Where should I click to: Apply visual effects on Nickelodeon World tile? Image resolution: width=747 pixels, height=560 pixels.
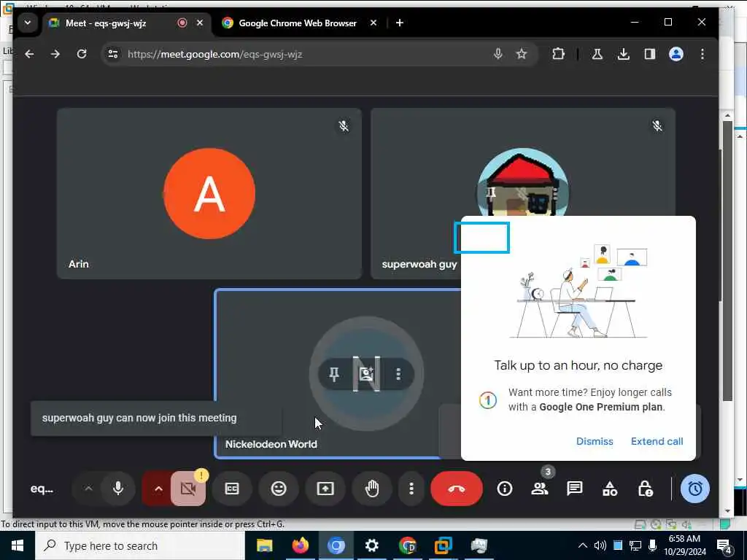tap(366, 374)
